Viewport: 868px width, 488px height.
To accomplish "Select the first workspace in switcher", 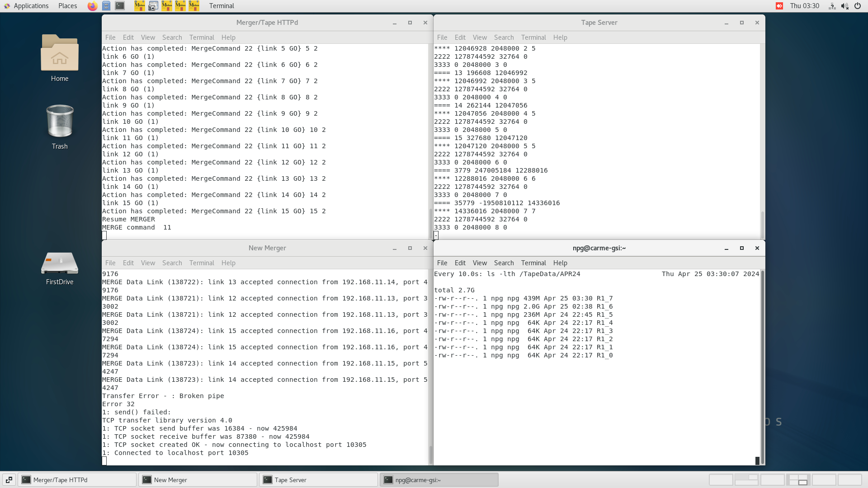I will click(x=721, y=480).
